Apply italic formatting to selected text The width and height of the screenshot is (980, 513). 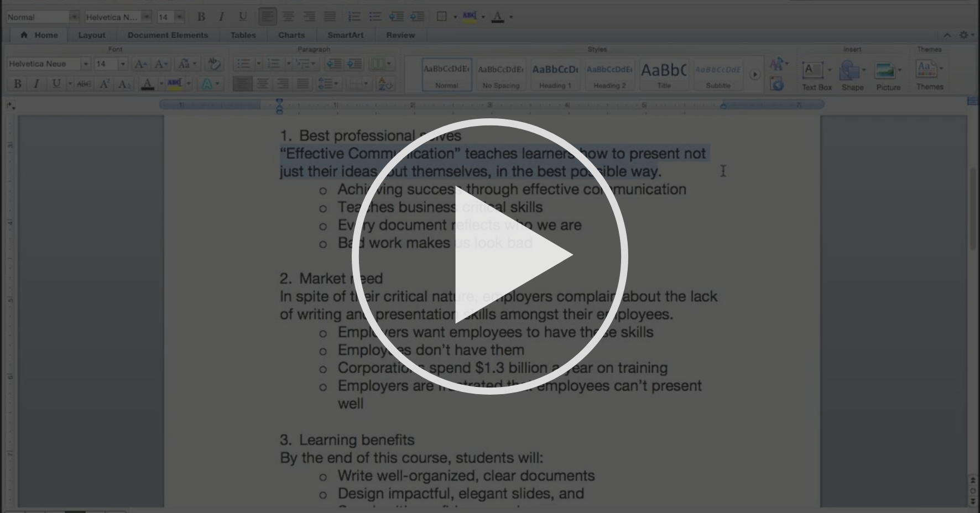click(37, 84)
